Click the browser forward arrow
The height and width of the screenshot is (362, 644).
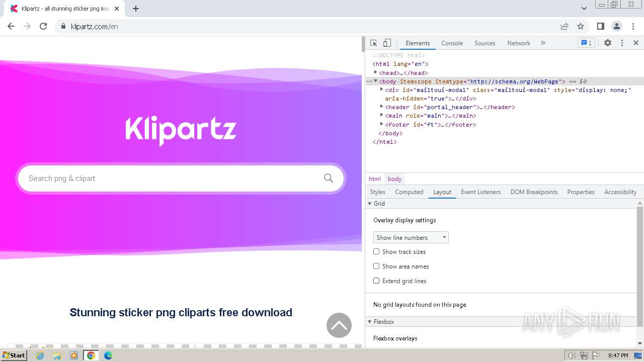click(27, 26)
